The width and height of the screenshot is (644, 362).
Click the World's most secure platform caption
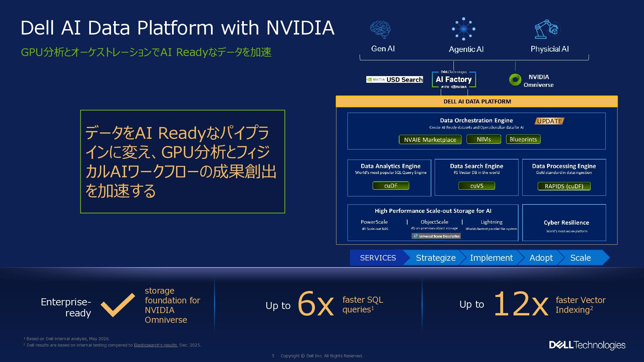coord(567,231)
